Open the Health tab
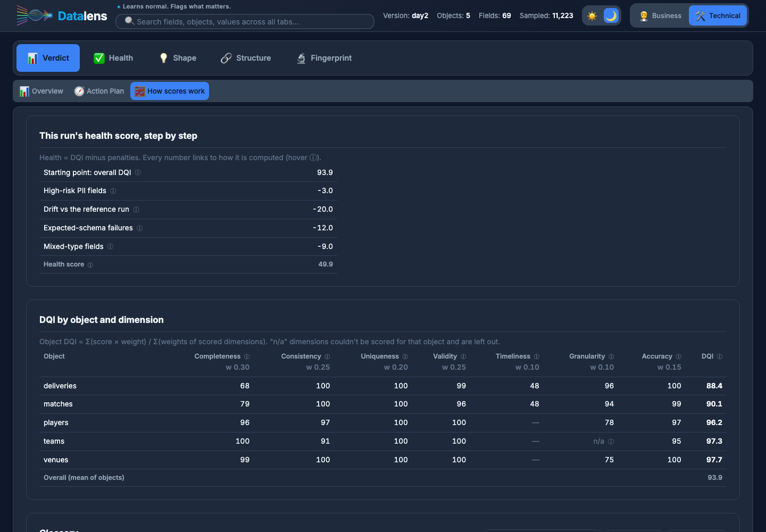 113,58
